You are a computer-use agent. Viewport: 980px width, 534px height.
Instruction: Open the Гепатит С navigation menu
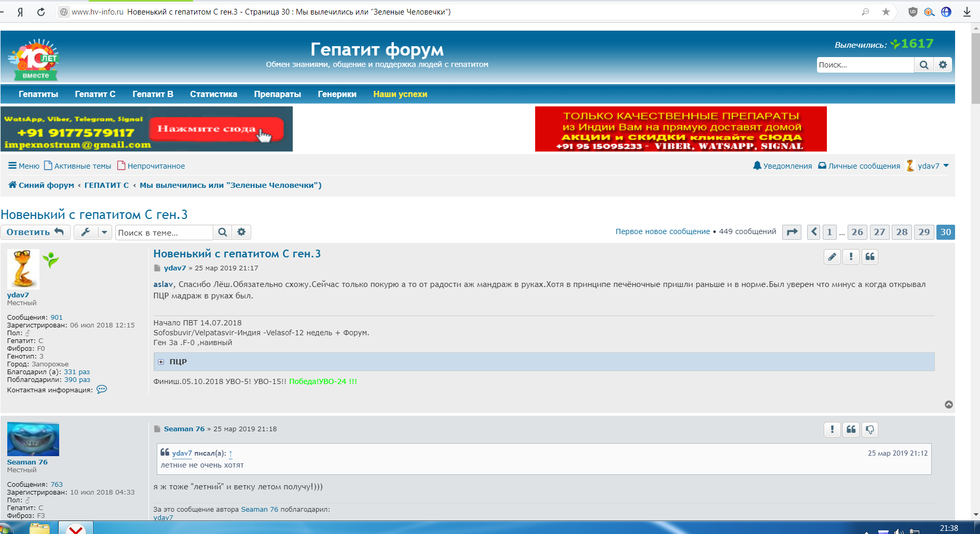(95, 94)
